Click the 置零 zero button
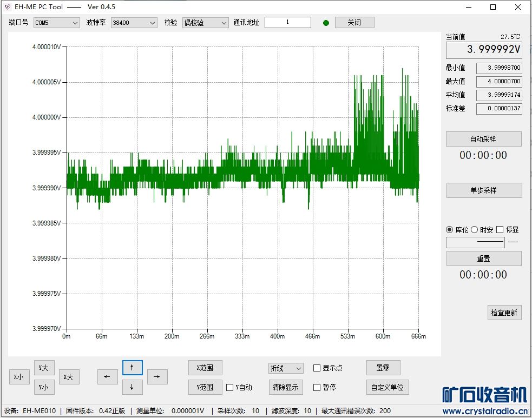The width and height of the screenshot is (532, 418). pyautogui.click(x=383, y=368)
